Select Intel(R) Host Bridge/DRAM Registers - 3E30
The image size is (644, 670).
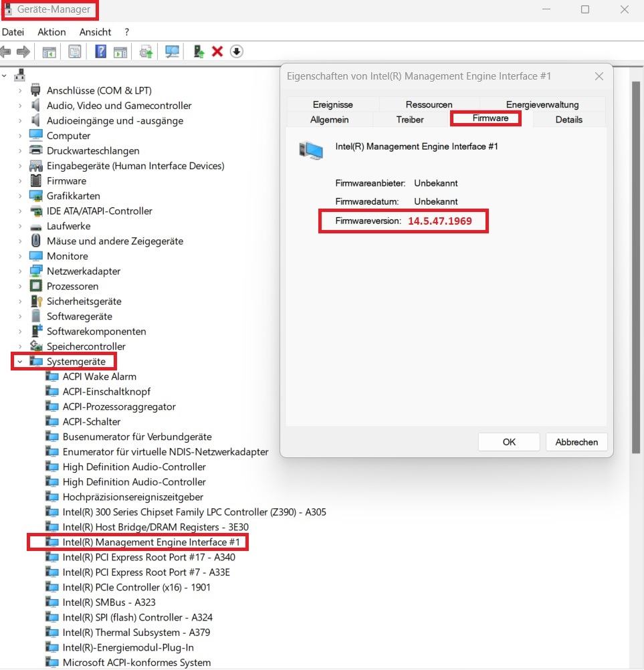coord(155,528)
